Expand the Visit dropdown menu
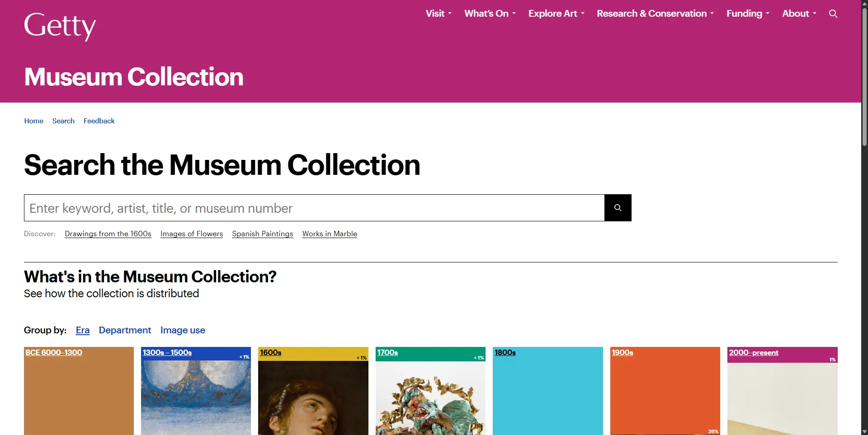This screenshot has height=435, width=868. 438,13
